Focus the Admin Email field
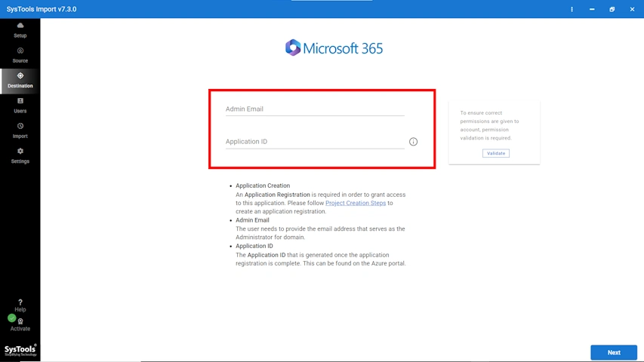Screen dimensions: 644x362 coord(315,109)
